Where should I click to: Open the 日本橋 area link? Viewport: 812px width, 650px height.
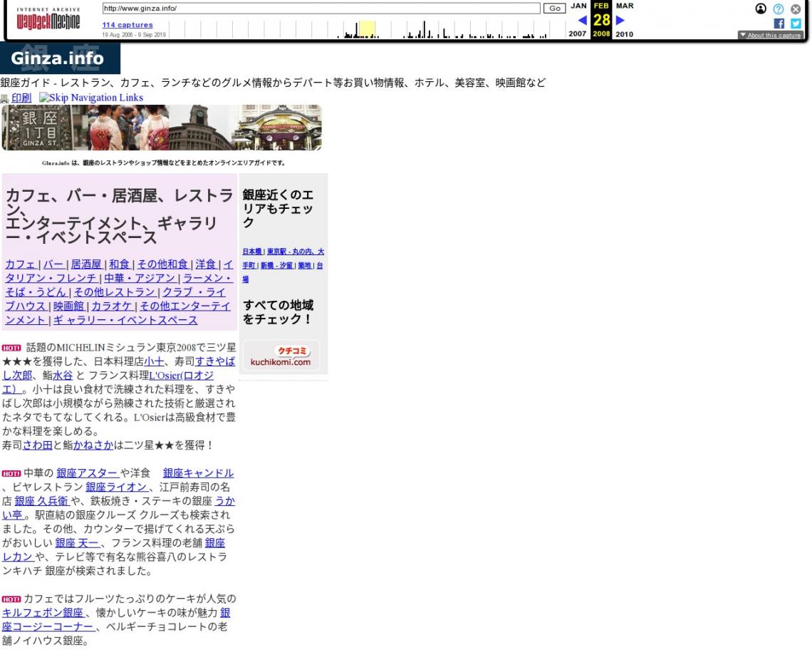point(252,252)
